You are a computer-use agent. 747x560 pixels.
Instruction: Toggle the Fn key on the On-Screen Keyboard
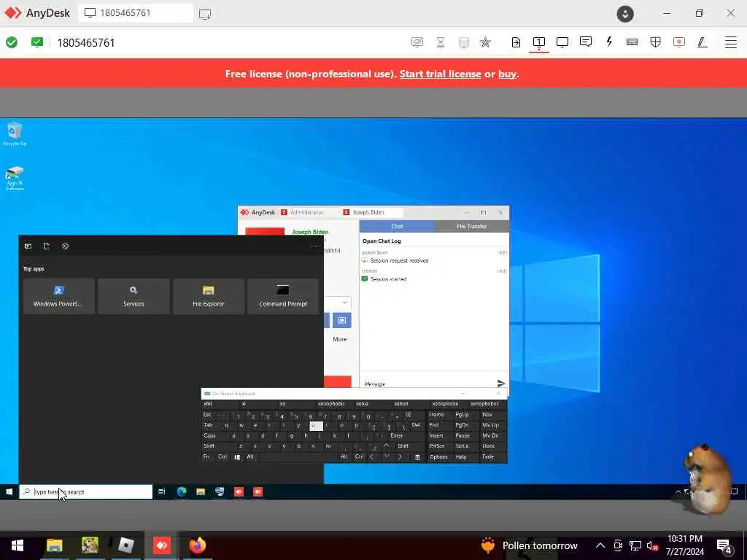tap(206, 456)
